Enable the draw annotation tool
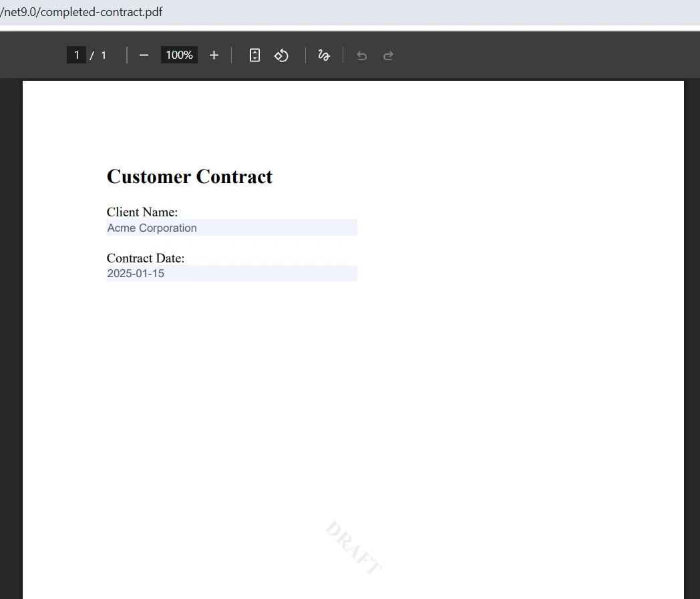The image size is (700, 599). pyautogui.click(x=324, y=55)
